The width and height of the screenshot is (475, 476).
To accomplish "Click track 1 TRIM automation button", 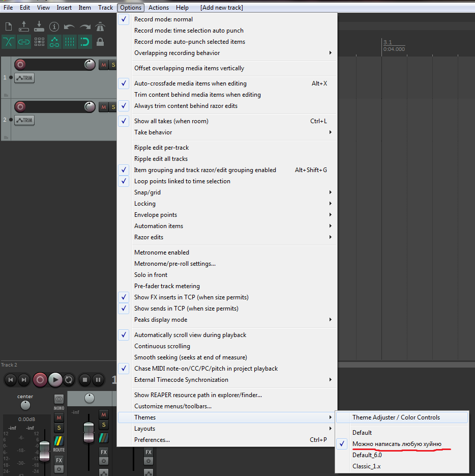I will pos(24,78).
